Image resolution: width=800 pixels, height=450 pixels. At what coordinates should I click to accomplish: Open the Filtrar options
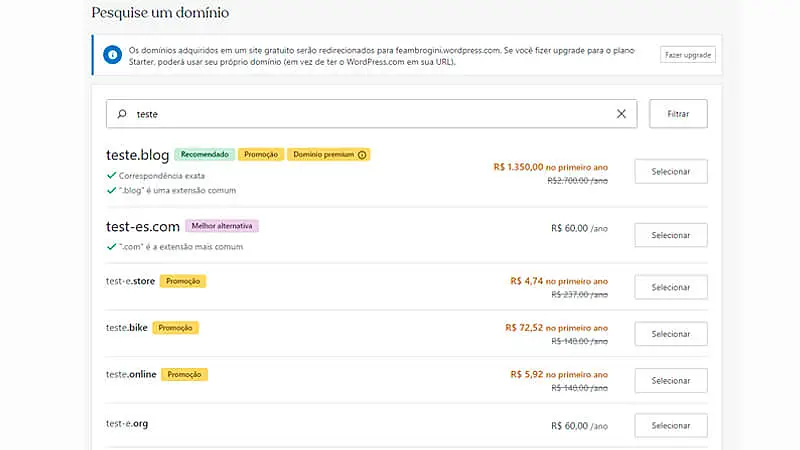(678, 114)
